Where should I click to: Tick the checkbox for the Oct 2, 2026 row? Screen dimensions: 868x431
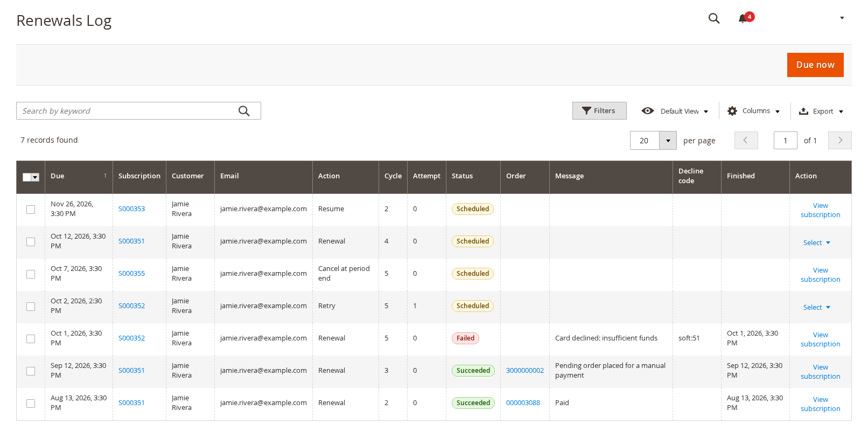pos(31,307)
